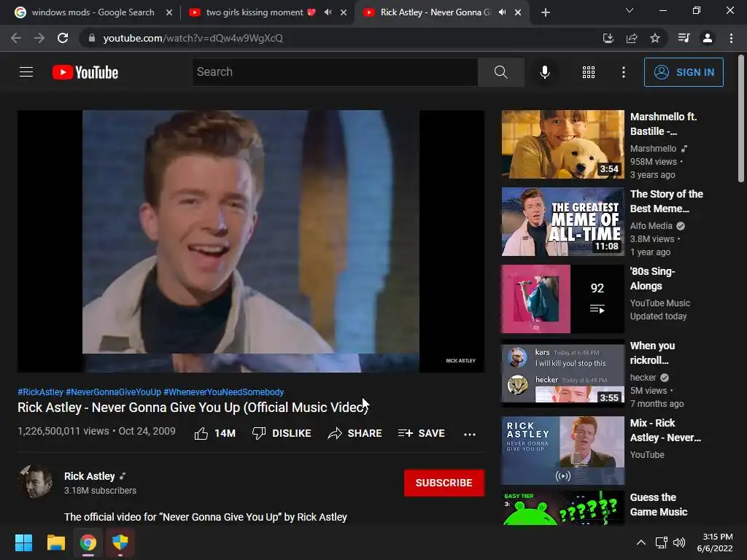747x560 pixels.
Task: Open When you rickroll video thumbnail
Action: coord(562,373)
